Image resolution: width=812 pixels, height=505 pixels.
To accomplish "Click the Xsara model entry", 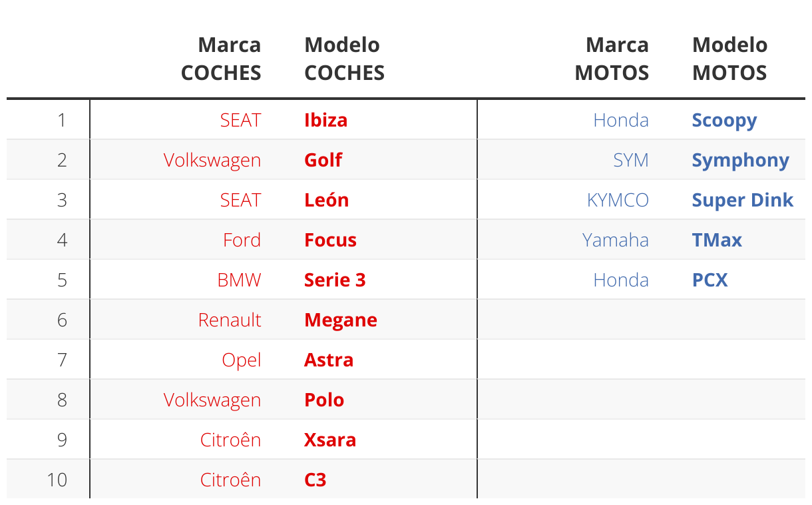I will tap(329, 440).
